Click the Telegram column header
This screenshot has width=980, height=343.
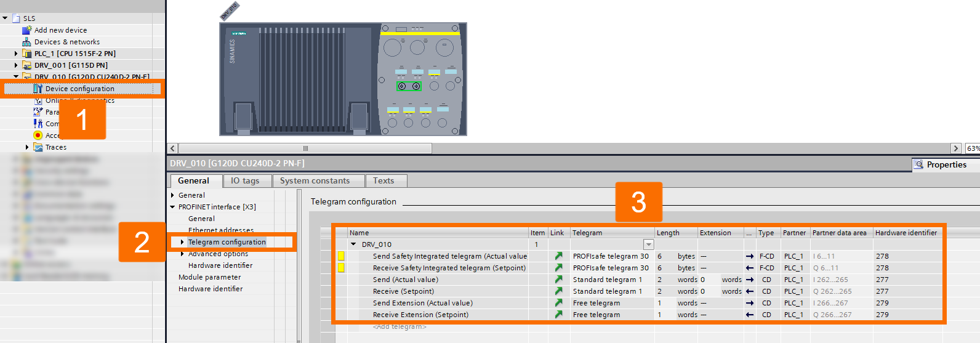click(612, 233)
